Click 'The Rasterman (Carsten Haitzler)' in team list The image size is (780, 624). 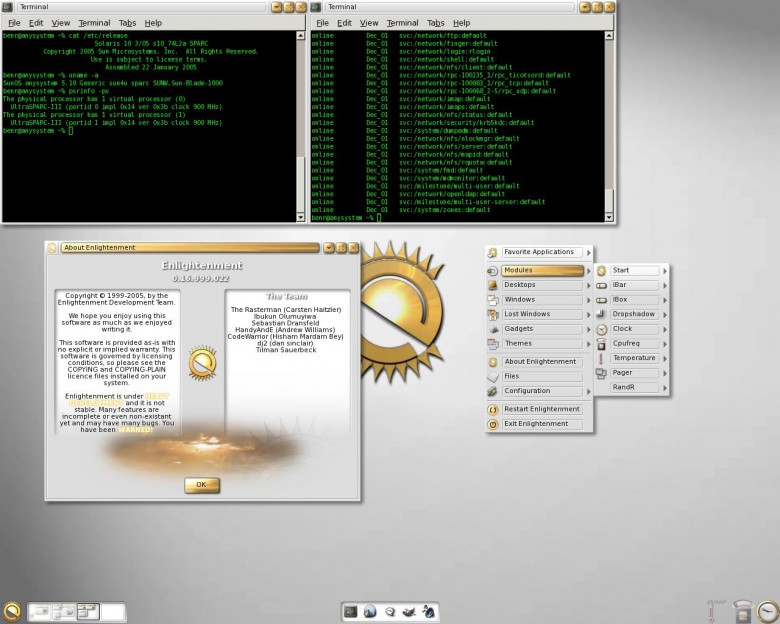click(286, 310)
